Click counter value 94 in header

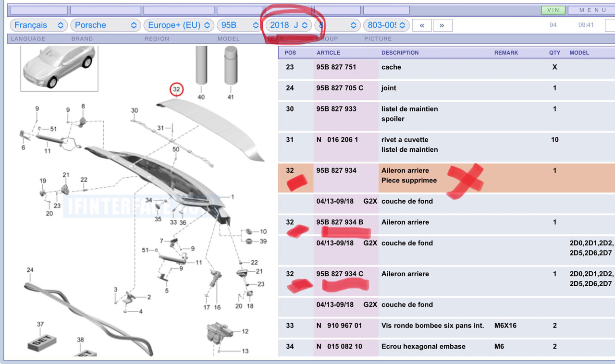pos(553,25)
